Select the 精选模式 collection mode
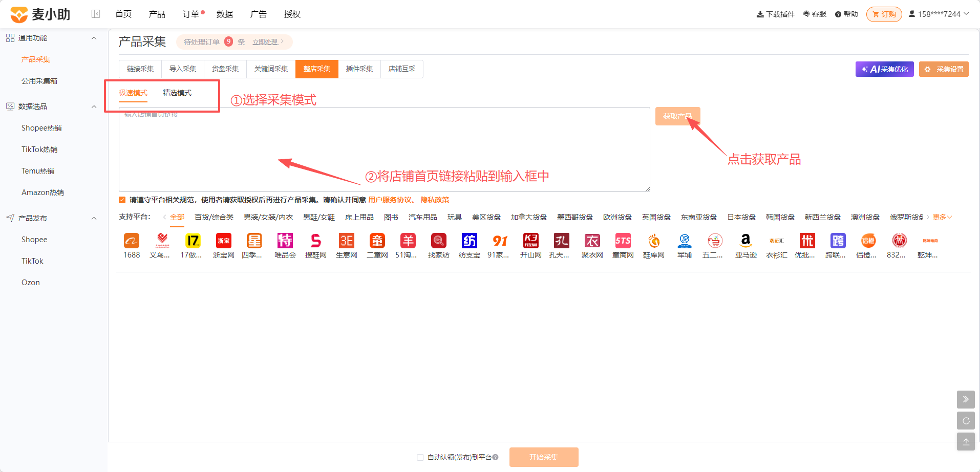The width and height of the screenshot is (980, 472). click(177, 93)
